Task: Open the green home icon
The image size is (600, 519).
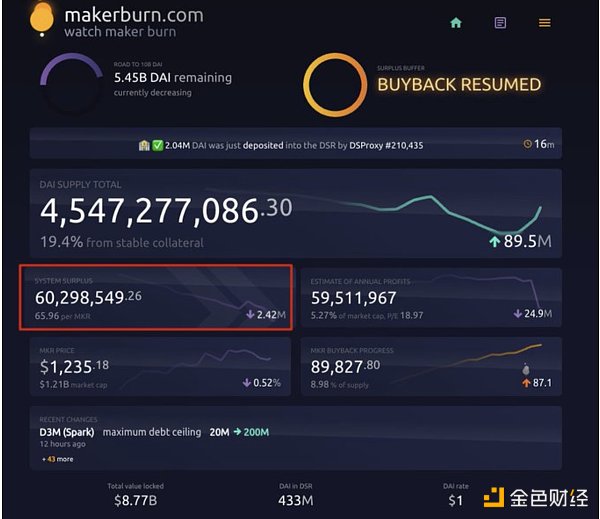Action: [456, 23]
